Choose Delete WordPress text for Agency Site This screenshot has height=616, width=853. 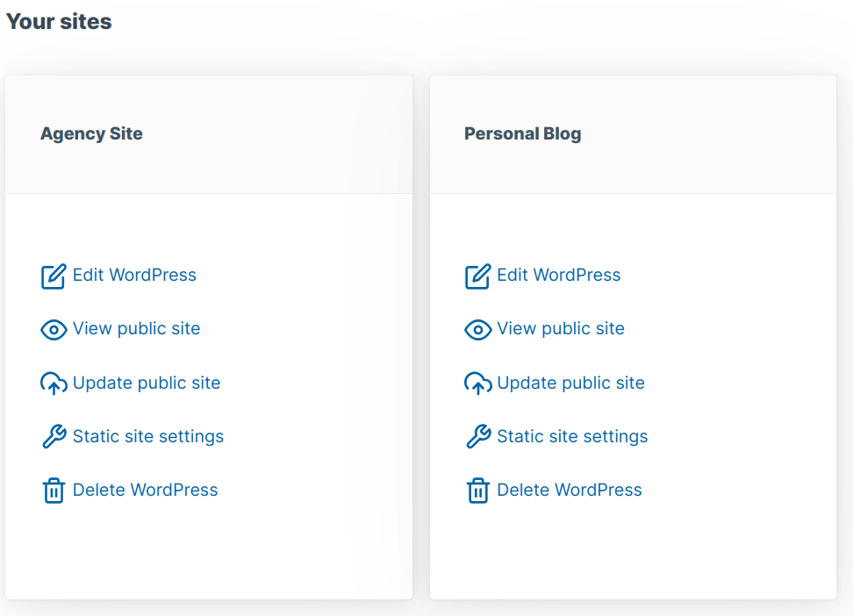point(145,490)
